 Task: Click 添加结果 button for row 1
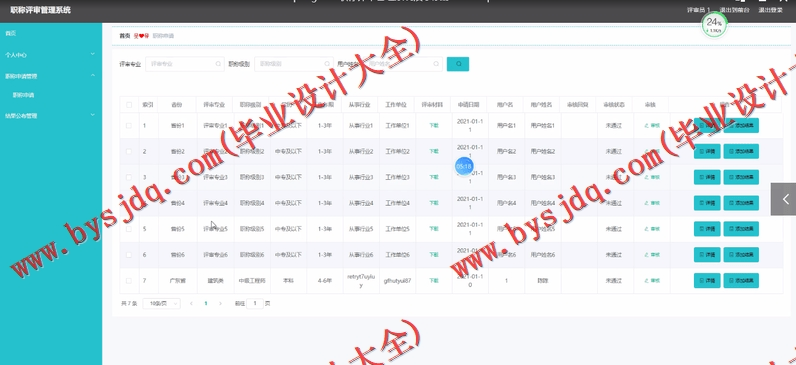tap(741, 125)
